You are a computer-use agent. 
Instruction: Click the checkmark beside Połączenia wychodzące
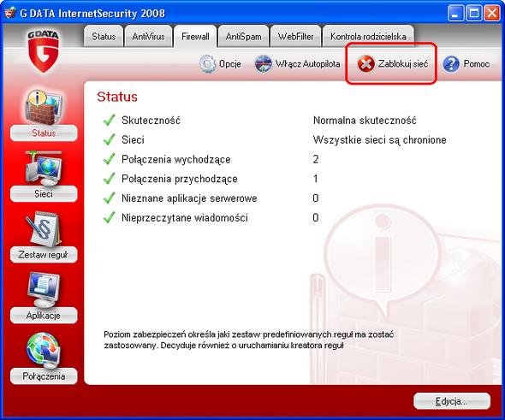coord(110,159)
